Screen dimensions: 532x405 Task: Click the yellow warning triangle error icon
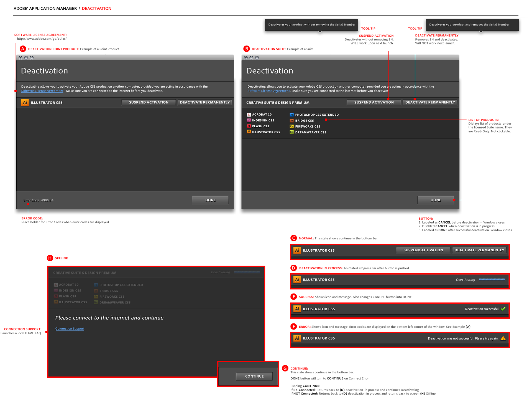[x=503, y=338]
